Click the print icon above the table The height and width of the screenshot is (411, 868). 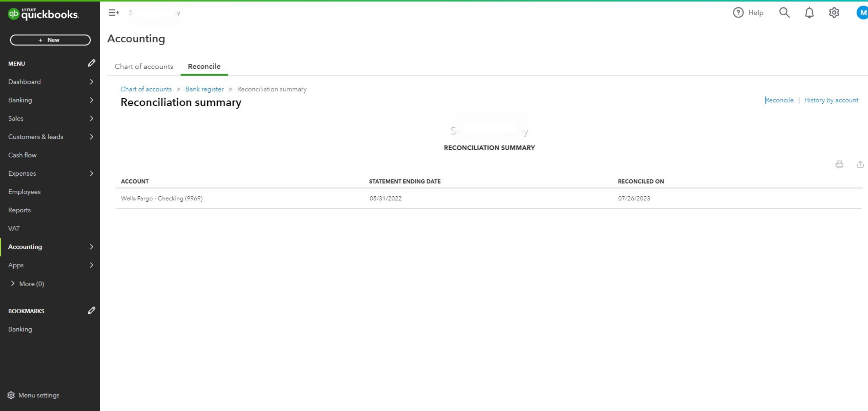point(839,164)
